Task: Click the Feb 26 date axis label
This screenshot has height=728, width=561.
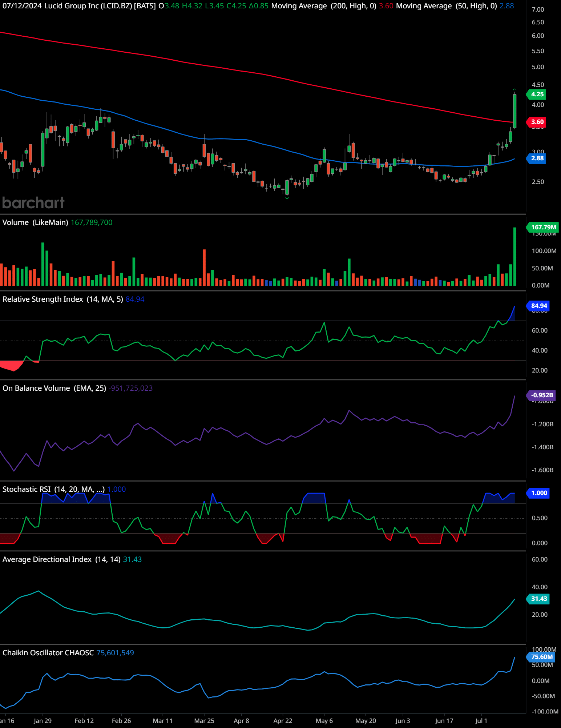Action: pos(121,721)
